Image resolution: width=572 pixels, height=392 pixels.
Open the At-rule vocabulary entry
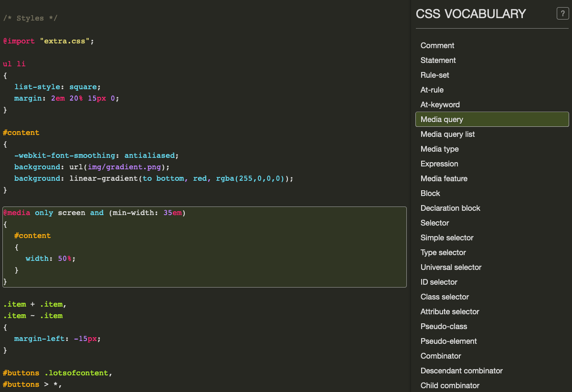(x=432, y=90)
